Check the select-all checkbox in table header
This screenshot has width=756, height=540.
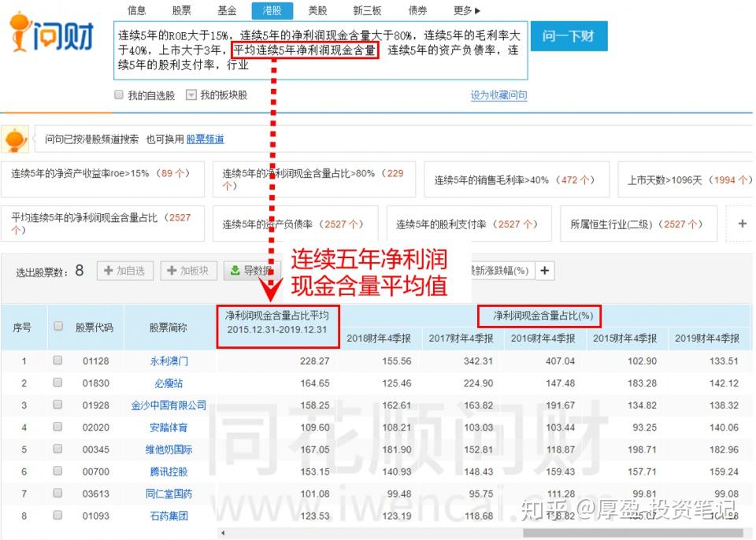(57, 326)
